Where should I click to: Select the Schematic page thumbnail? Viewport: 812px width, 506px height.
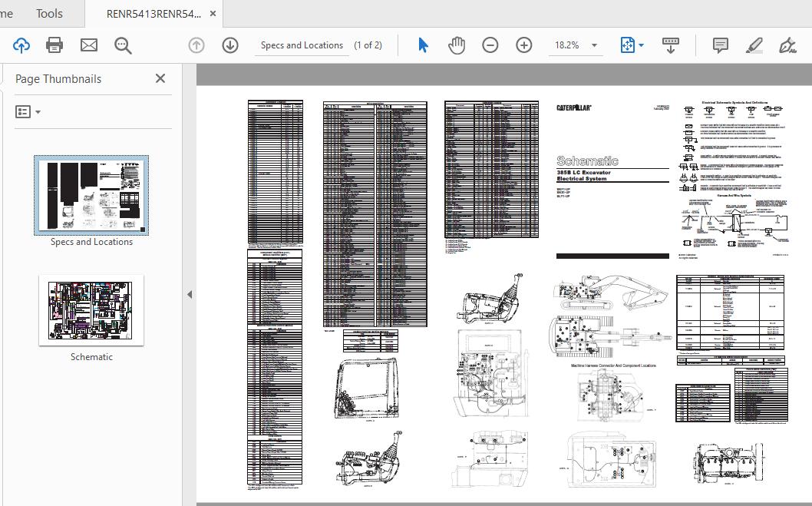pyautogui.click(x=91, y=310)
